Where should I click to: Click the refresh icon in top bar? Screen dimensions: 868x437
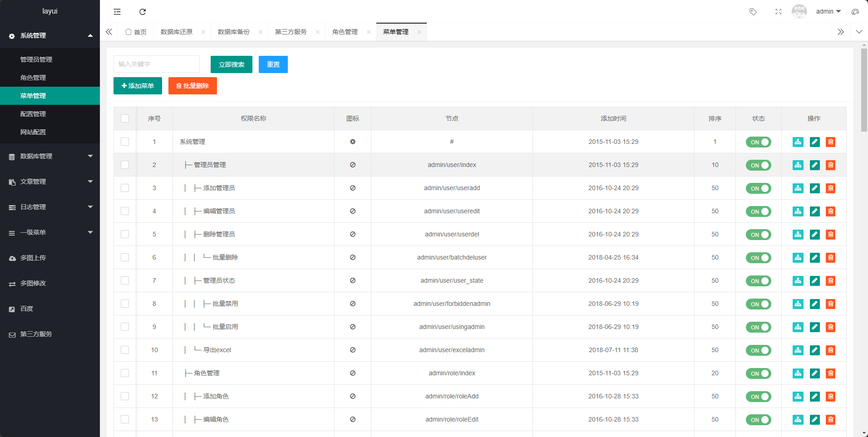pos(143,12)
